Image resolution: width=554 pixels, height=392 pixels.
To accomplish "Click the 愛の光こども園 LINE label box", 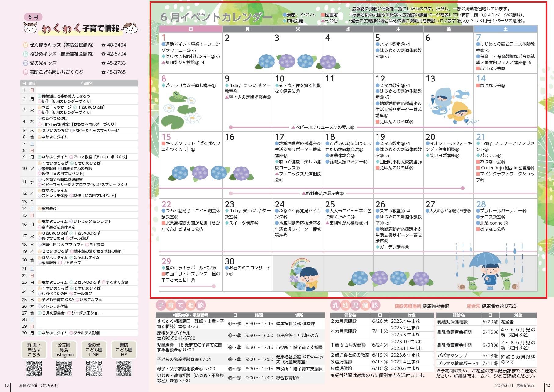I will click(x=94, y=350).
